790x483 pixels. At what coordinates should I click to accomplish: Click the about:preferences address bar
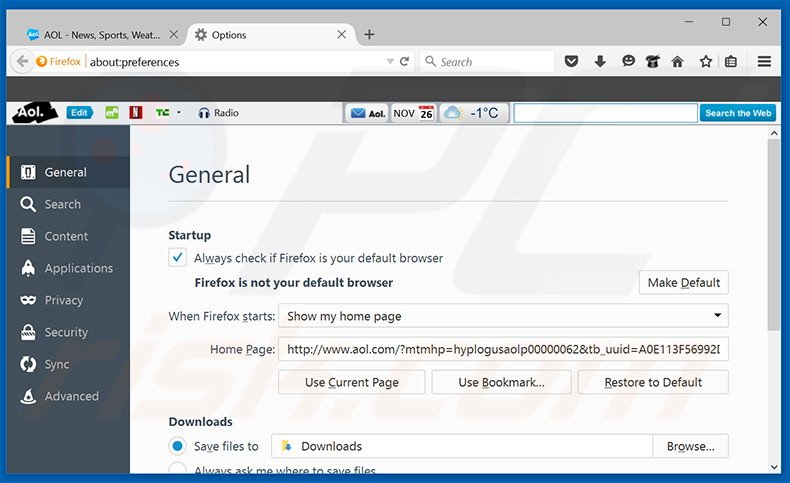click(x=234, y=61)
